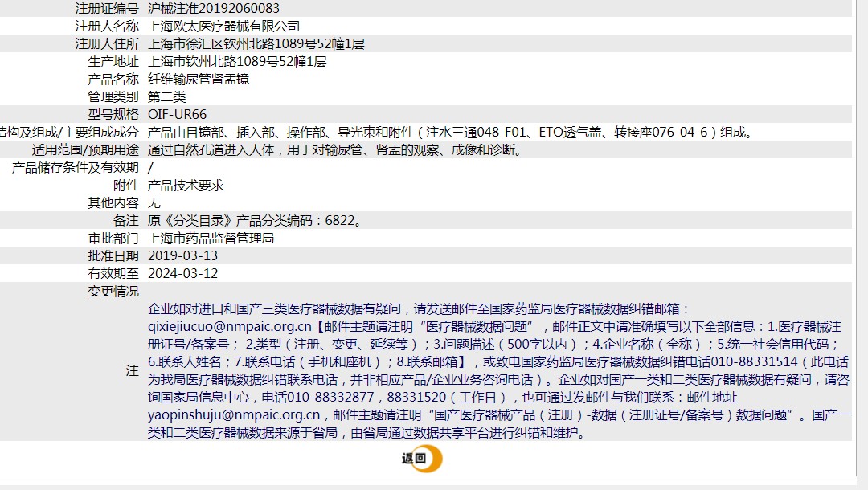Click the 注册人住所 label
The width and height of the screenshot is (868, 490).
107,43
